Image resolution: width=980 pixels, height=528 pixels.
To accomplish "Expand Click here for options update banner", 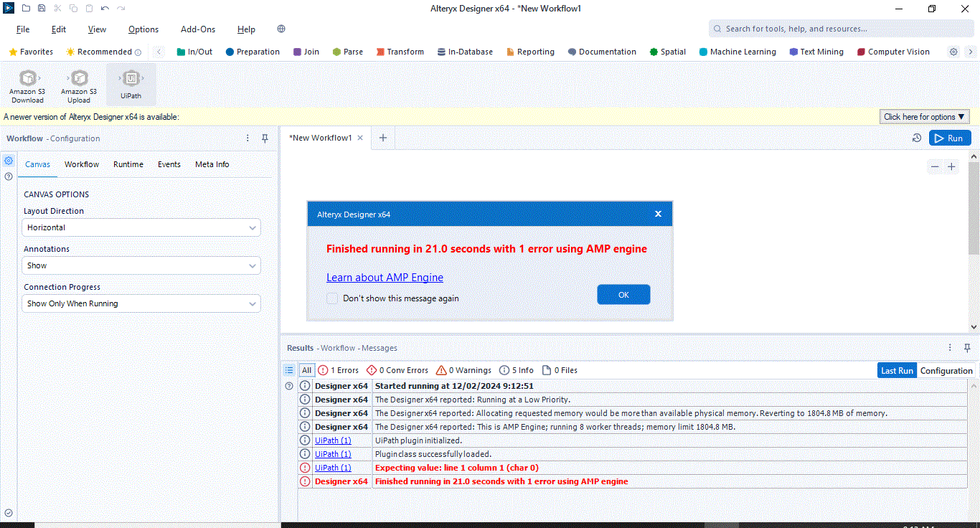I will [x=924, y=116].
